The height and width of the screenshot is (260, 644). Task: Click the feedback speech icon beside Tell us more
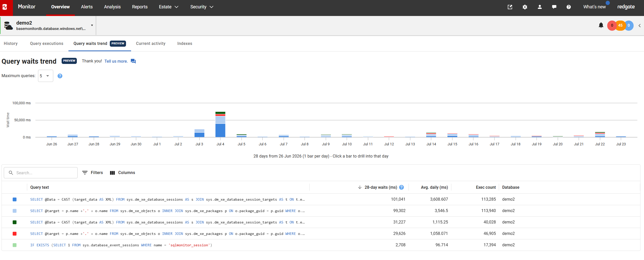tap(133, 61)
